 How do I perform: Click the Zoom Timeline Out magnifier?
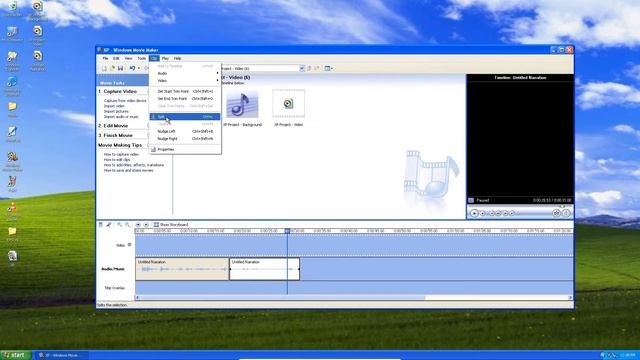(127, 225)
